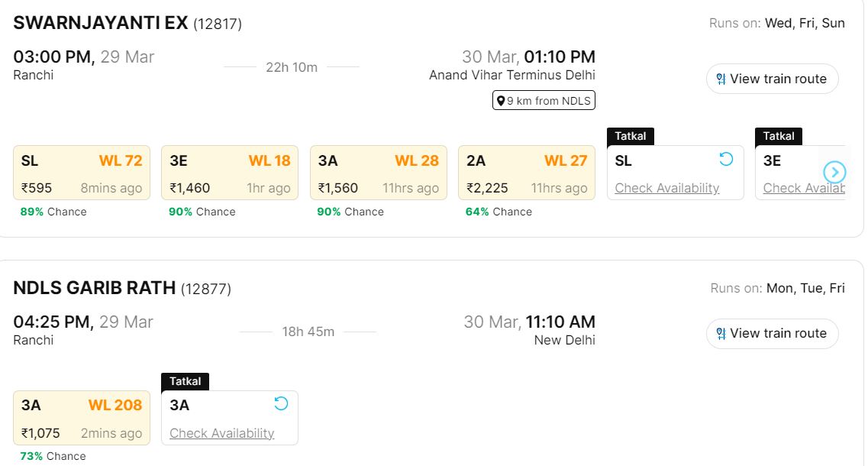Image resolution: width=868 pixels, height=466 pixels.
Task: Click refresh icon on Swarnjayanti Tatkal SL card
Action: pos(726,159)
